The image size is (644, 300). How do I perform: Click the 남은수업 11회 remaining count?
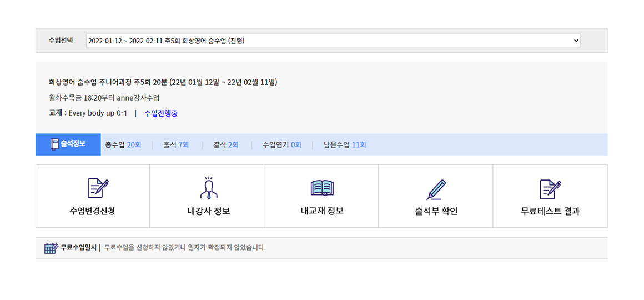[x=345, y=145]
